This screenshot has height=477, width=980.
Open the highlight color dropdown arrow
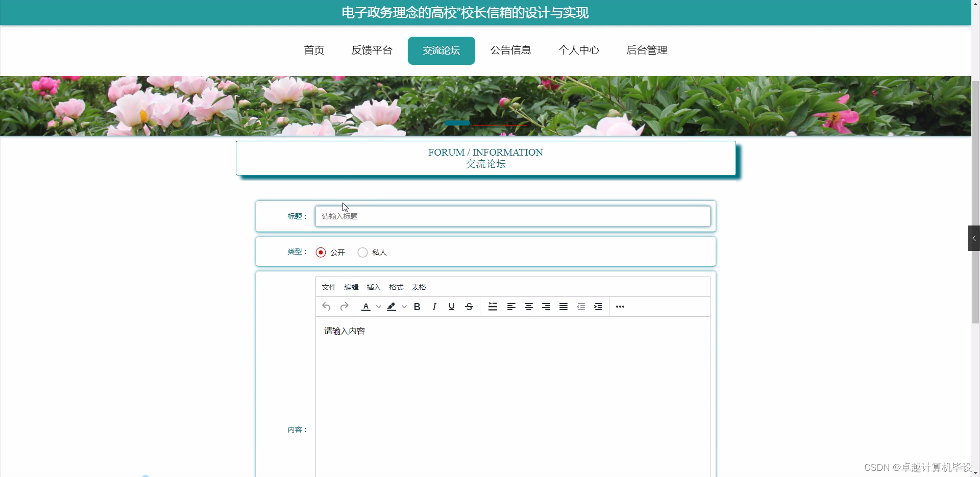(x=404, y=307)
